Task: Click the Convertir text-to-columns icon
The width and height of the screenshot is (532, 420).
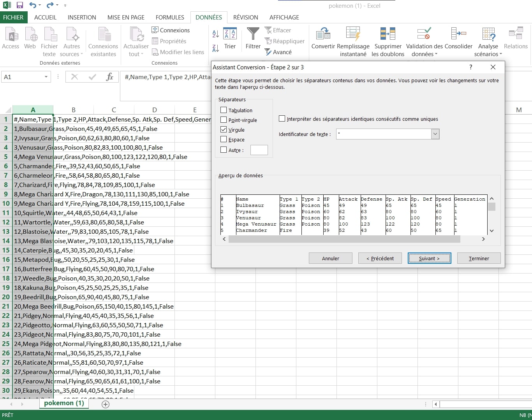Action: (323, 34)
